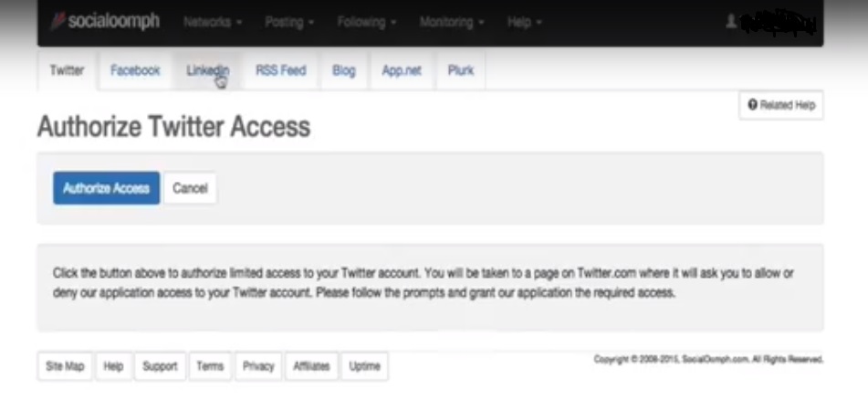
Task: Switch to the Facebook tab
Action: [135, 70]
